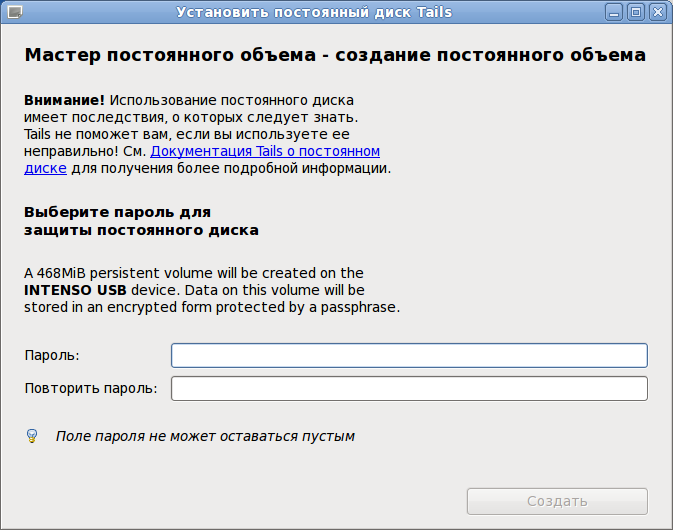Click the Повторить пароль: label
The image size is (673, 530).
pyautogui.click(x=91, y=388)
